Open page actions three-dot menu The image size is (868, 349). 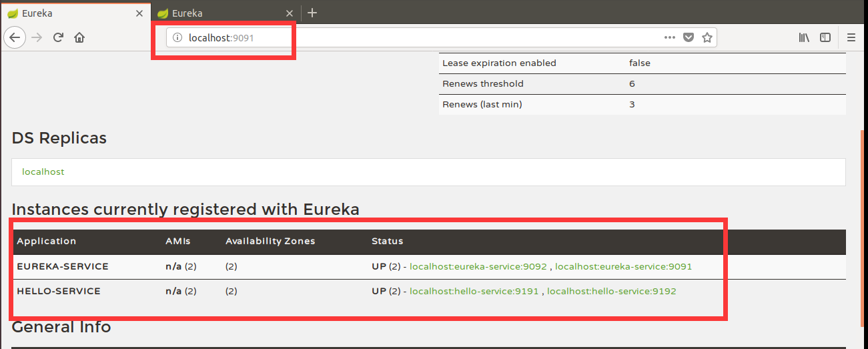[x=670, y=37]
